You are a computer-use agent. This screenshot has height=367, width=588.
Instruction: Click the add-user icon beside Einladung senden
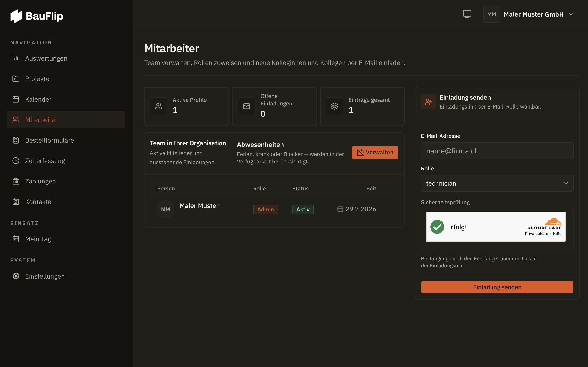[428, 102]
